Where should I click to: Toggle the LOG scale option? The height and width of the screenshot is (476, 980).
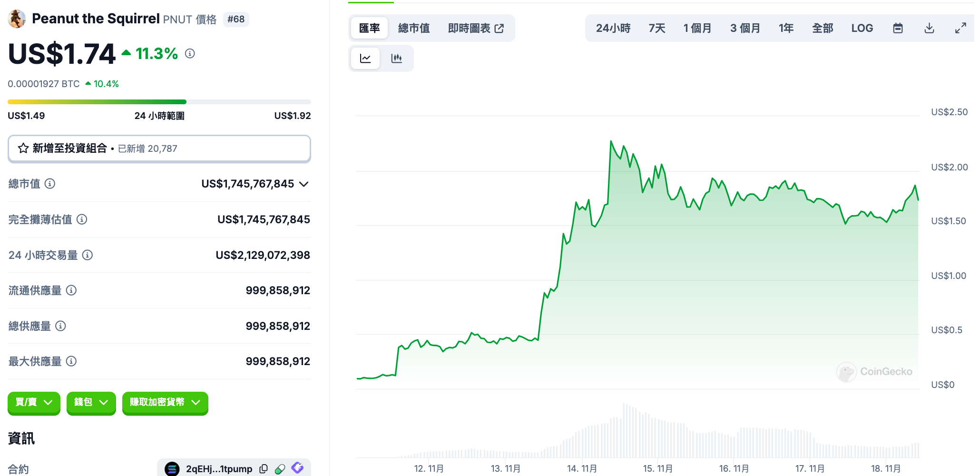pyautogui.click(x=862, y=28)
